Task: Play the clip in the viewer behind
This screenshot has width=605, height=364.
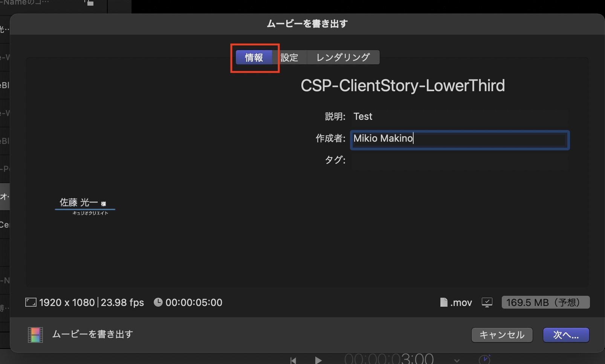Action: pos(318,360)
